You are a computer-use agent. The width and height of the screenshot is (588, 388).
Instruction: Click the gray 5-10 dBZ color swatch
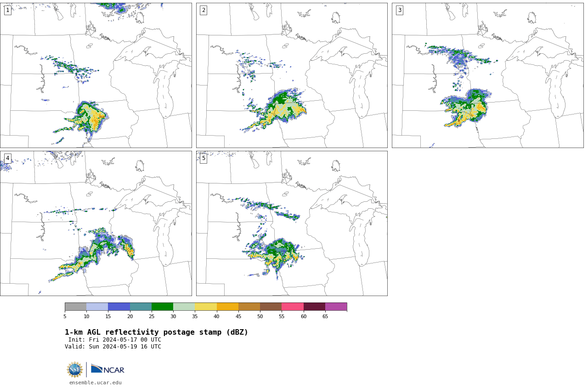75,307
